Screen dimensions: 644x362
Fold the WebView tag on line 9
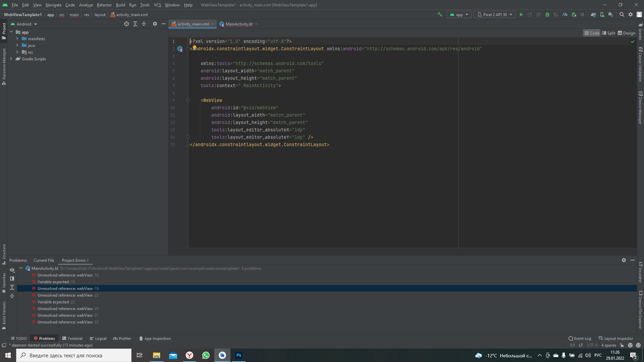click(188, 100)
